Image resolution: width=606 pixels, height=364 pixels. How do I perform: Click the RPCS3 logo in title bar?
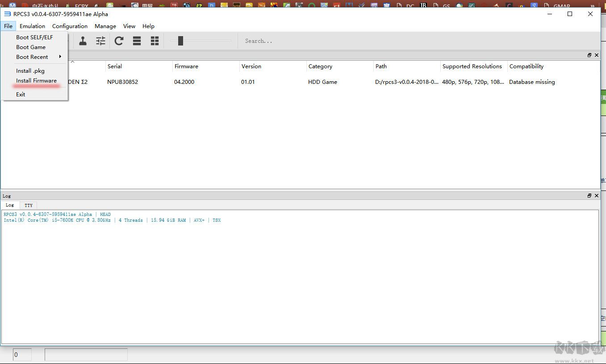pyautogui.click(x=7, y=14)
